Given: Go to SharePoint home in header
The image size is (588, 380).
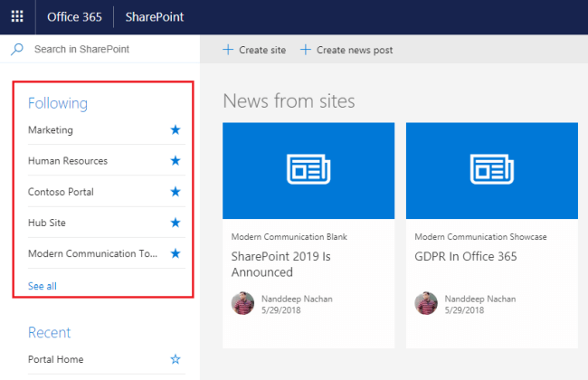Looking at the screenshot, I should pos(155,17).
